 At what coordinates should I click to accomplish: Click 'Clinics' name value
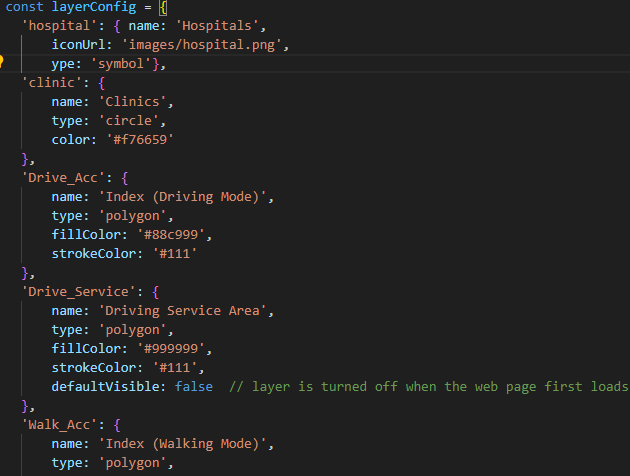pyautogui.click(x=132, y=102)
